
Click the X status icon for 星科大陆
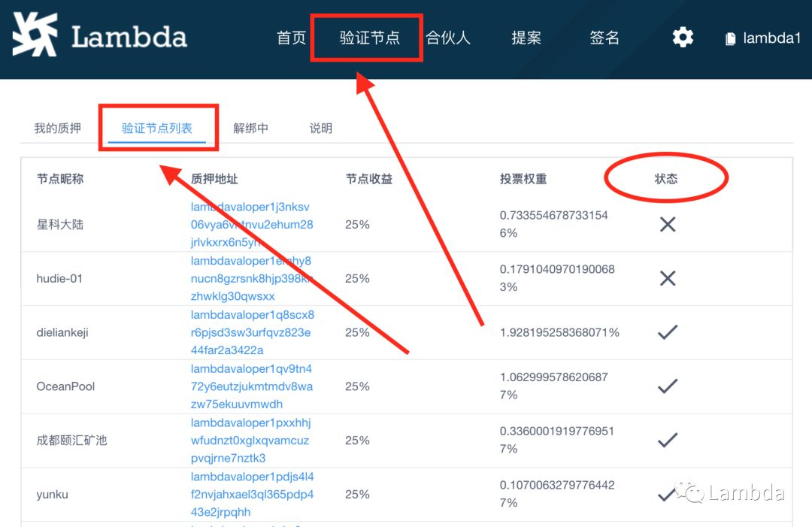(668, 224)
